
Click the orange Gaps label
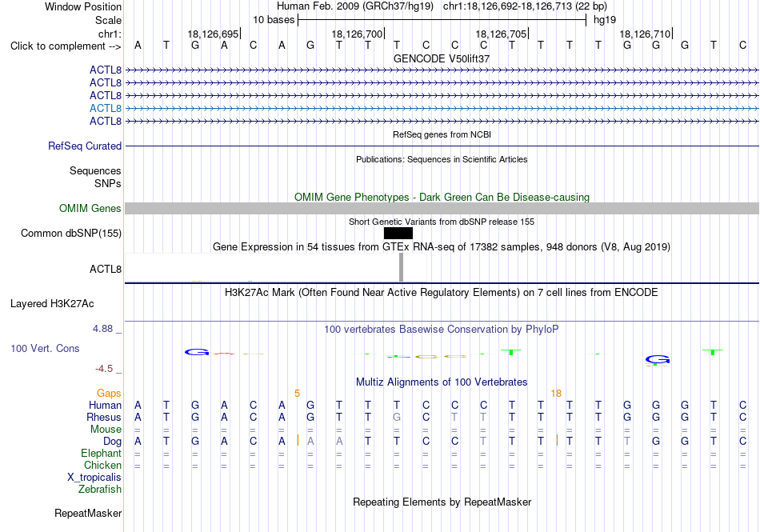(x=109, y=393)
